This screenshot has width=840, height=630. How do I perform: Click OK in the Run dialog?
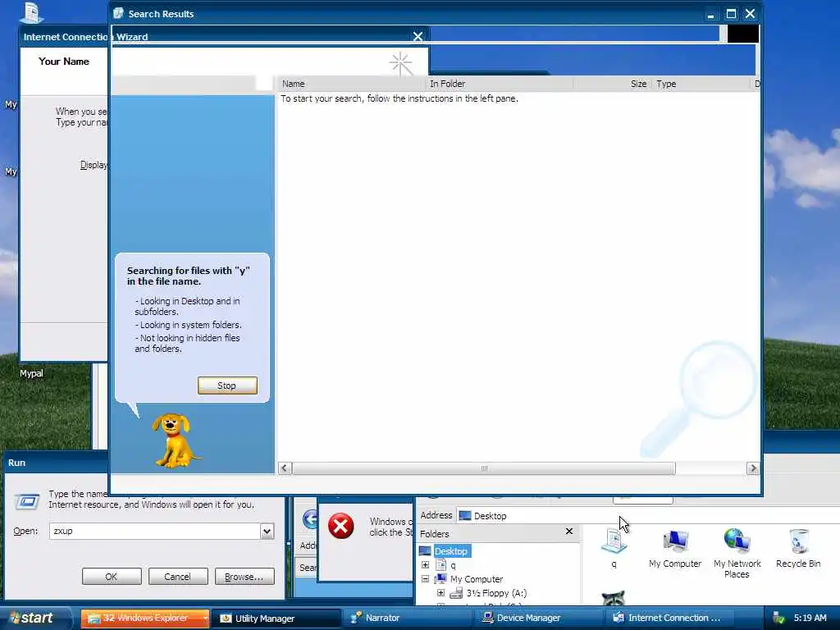pos(112,577)
